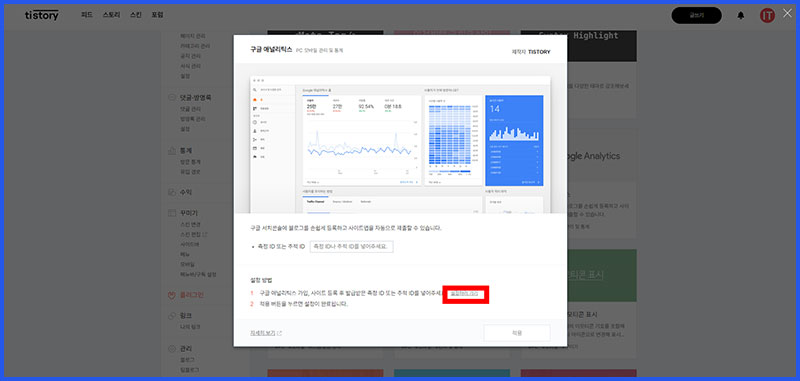
Task: Open the 설정하러 가기 link
Action: [x=464, y=294]
